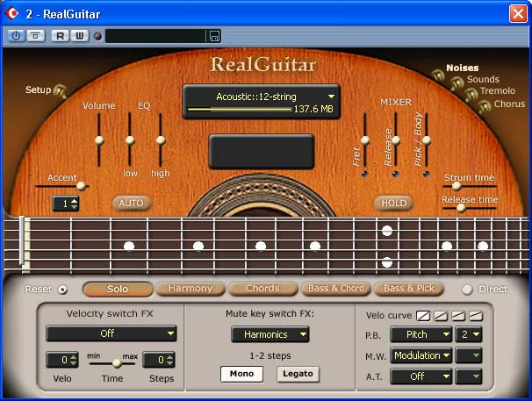Select the Reset radio button
The height and width of the screenshot is (401, 532).
pyautogui.click(x=62, y=290)
